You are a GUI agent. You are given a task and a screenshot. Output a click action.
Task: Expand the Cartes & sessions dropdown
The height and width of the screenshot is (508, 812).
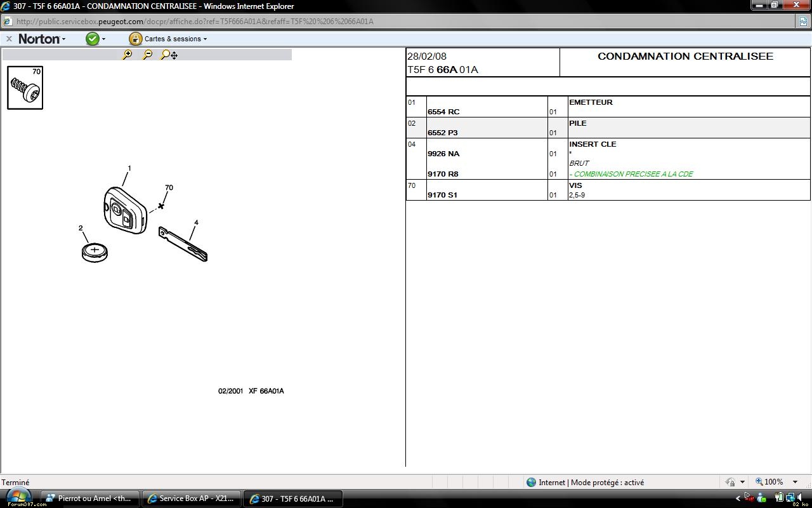tap(205, 39)
